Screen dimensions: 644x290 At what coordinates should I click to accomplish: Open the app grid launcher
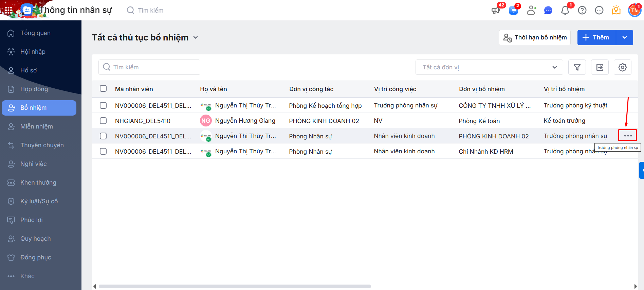(x=8, y=10)
